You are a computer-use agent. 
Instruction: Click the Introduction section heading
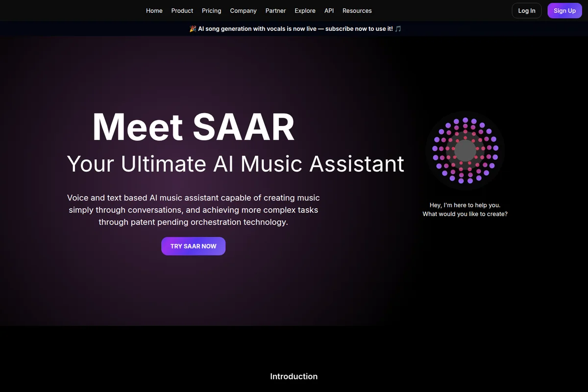[x=294, y=376]
